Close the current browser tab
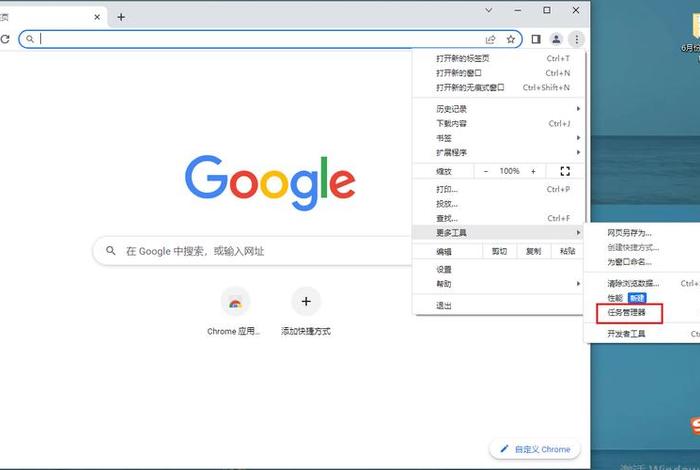This screenshot has width=700, height=470. [97, 17]
